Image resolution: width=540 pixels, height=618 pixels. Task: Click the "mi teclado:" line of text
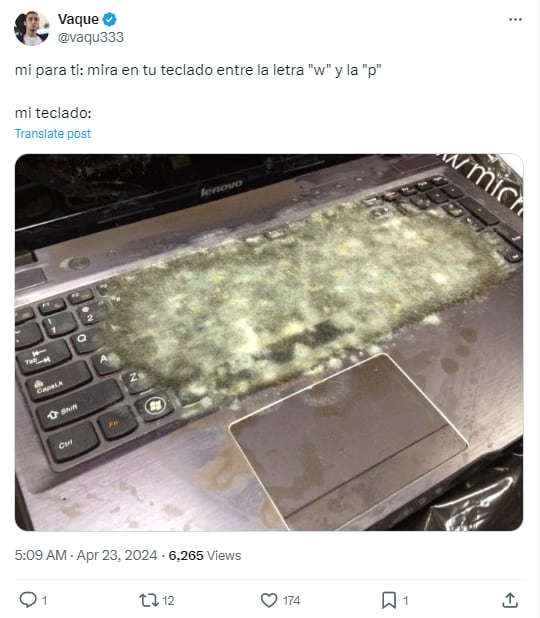coord(53,113)
